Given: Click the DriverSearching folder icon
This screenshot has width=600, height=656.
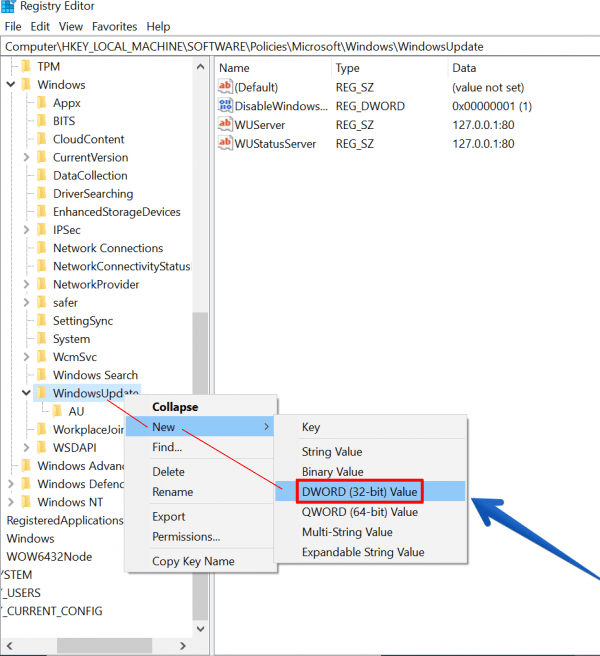Looking at the screenshot, I should click(x=42, y=194).
